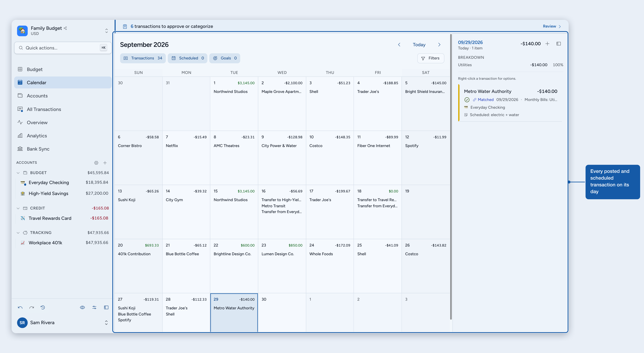This screenshot has height=353, width=644.
Task: Select Workplace 401k account
Action: click(64, 243)
